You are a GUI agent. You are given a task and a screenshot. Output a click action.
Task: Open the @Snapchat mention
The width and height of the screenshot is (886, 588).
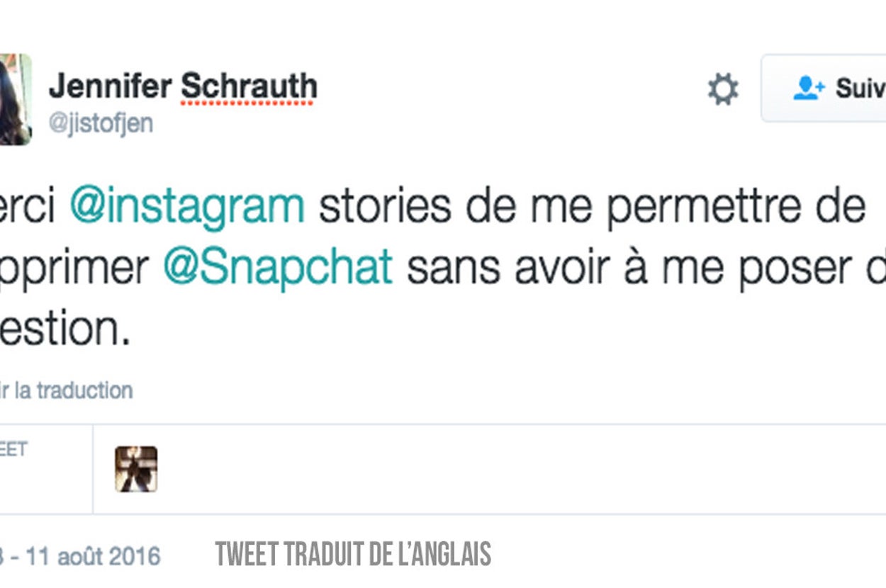point(277,267)
